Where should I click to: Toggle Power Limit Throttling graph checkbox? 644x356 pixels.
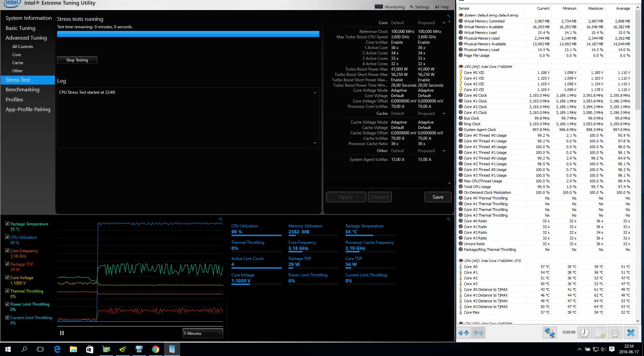click(x=7, y=304)
